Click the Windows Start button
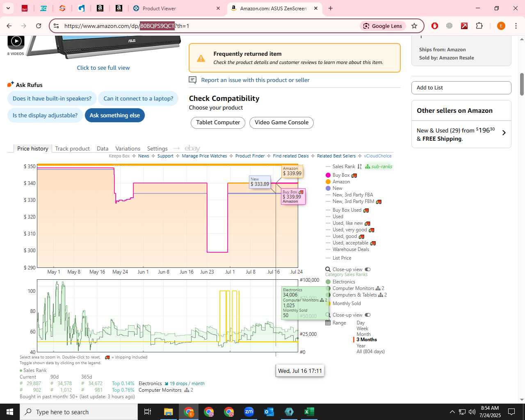The width and height of the screenshot is (525, 420). [10, 412]
